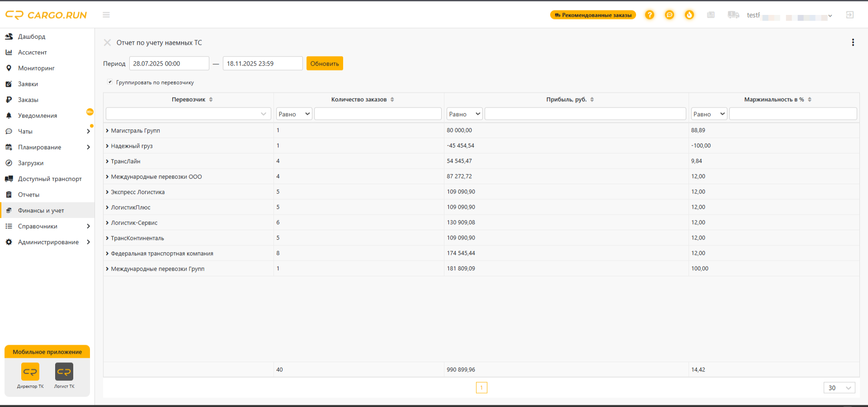This screenshot has height=407, width=868.
Task: Open Мониторинг in the sidebar
Action: (x=36, y=68)
